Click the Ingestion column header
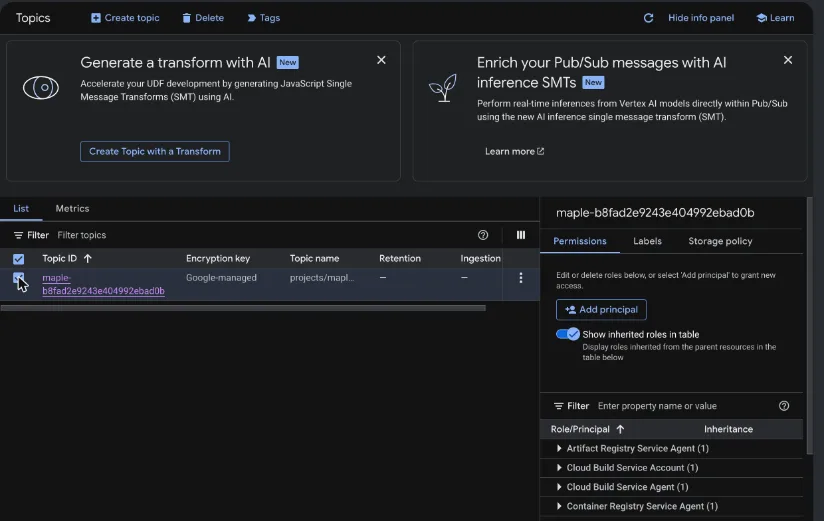Screen dimensions: 824x521 [480, 258]
